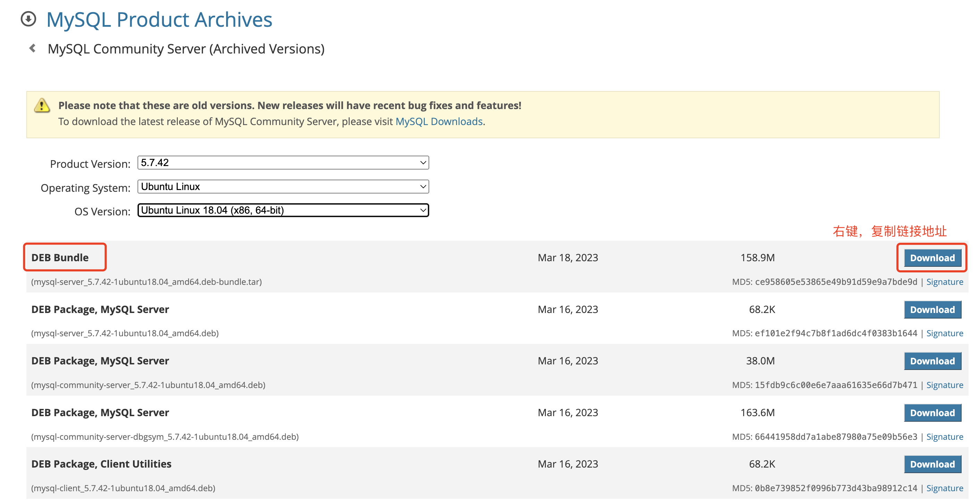This screenshot has width=980, height=503.
Task: Open the Signature link for mysql-client deb
Action: (944, 488)
